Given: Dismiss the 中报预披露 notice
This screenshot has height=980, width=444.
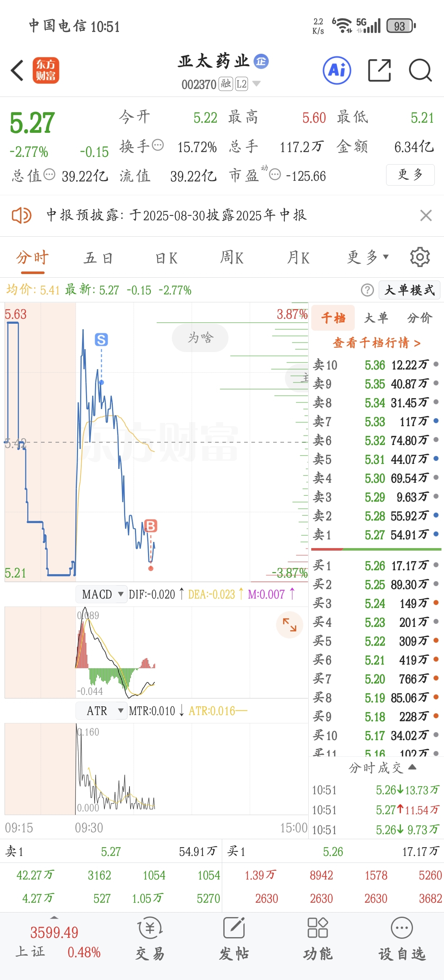Looking at the screenshot, I should tap(426, 215).
